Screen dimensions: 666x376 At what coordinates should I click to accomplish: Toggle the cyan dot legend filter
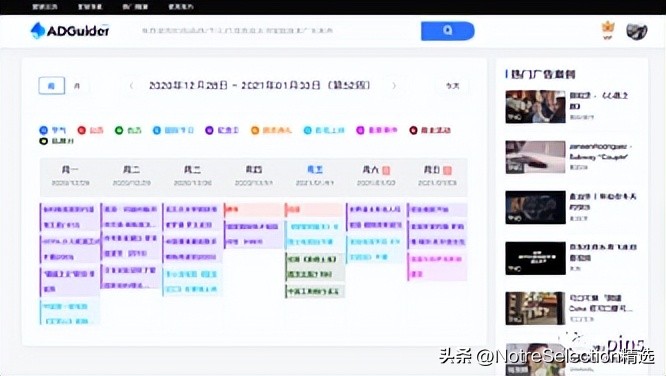tap(324, 130)
